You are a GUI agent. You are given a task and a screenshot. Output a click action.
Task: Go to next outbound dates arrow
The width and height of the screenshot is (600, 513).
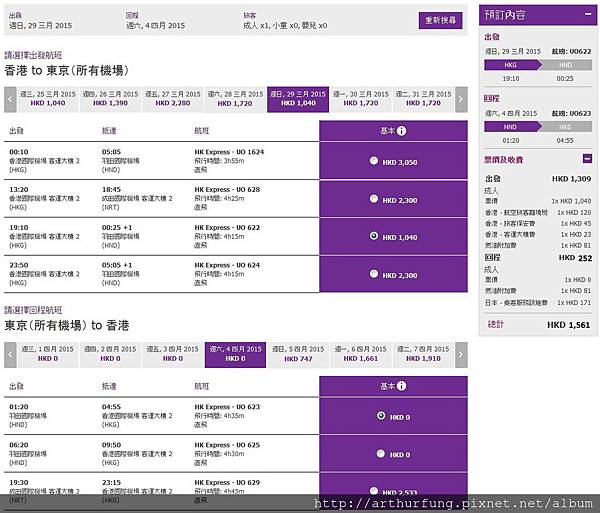pyautogui.click(x=461, y=99)
